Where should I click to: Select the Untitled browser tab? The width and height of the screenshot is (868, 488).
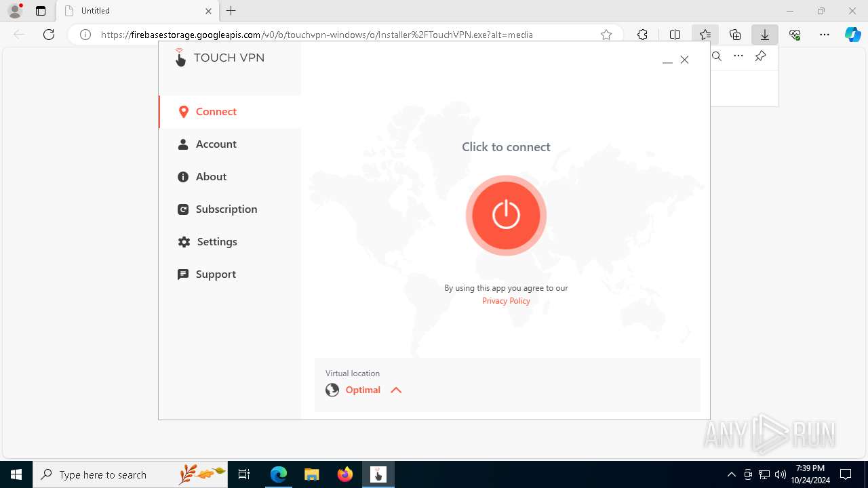[x=137, y=11]
